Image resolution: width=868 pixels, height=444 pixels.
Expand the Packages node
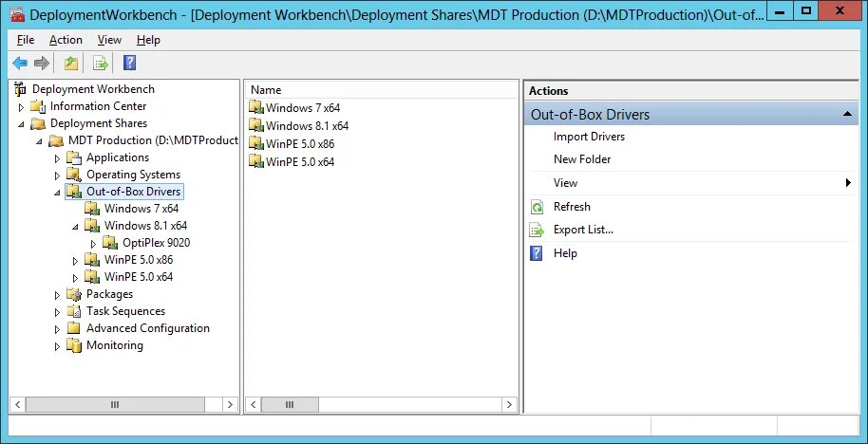click(57, 295)
